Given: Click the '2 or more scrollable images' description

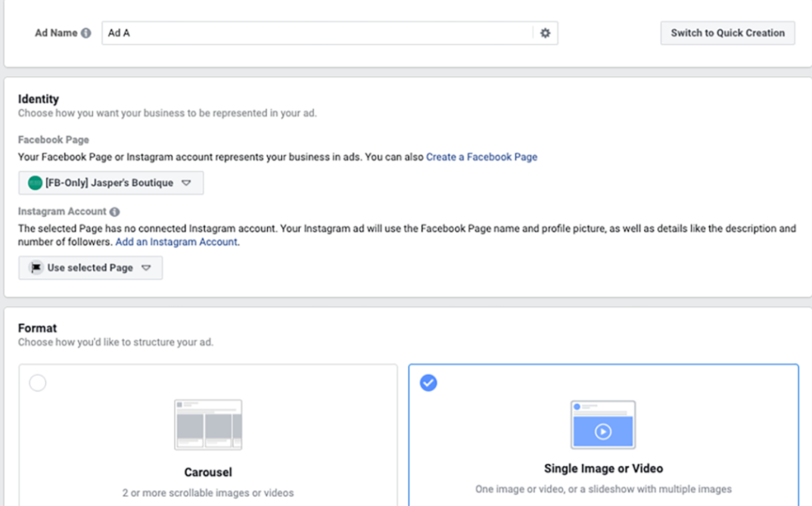Looking at the screenshot, I should click(208, 492).
